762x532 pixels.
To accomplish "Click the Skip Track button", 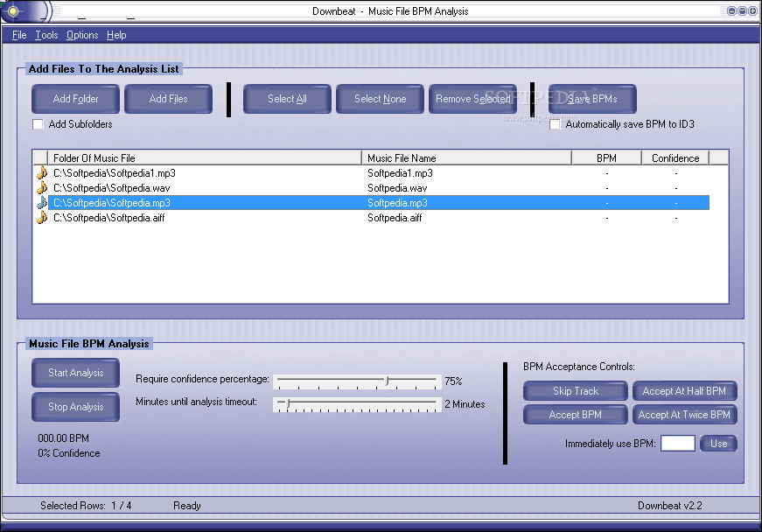I will (x=576, y=391).
